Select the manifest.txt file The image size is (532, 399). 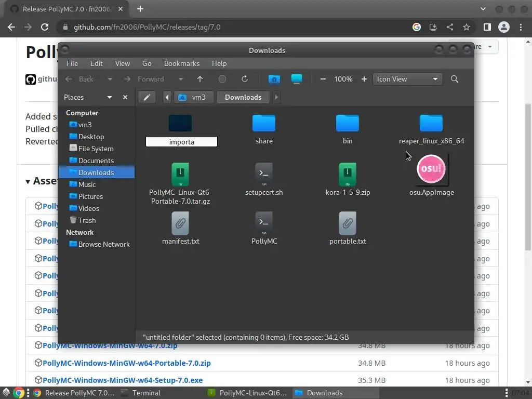point(180,229)
